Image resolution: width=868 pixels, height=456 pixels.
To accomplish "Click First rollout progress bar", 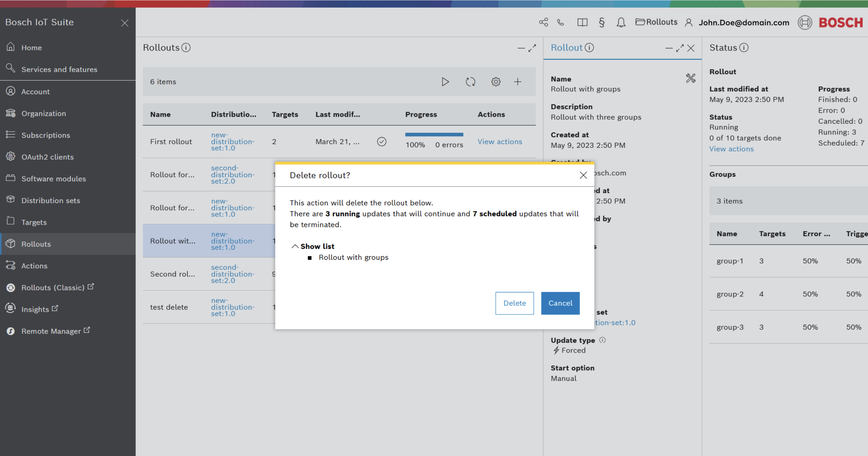I will pos(434,134).
